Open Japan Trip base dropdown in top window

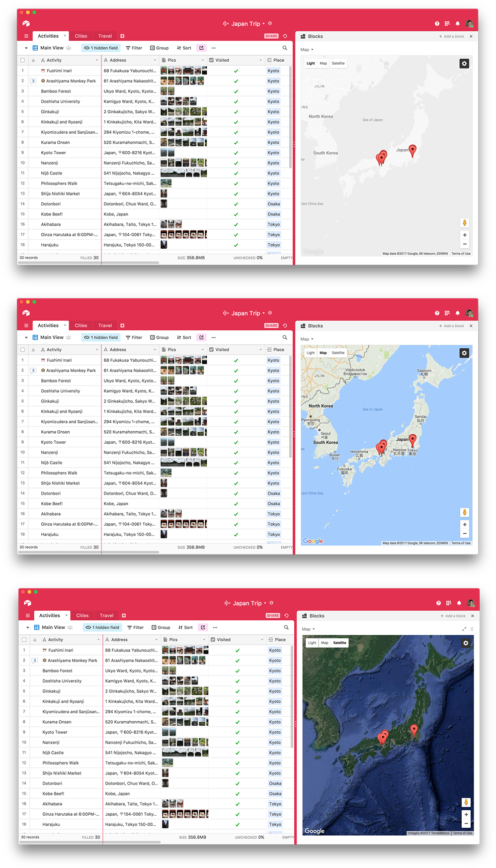[263, 23]
